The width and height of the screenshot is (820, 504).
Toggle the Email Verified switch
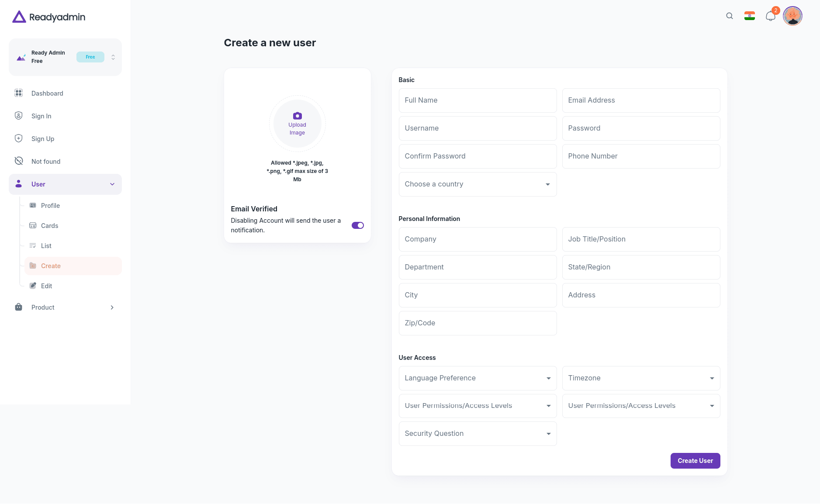[357, 225]
